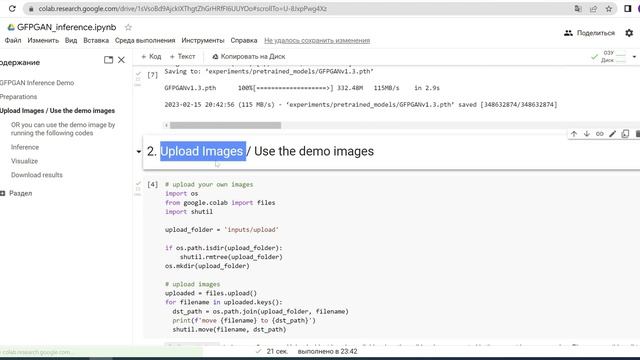Open the Файл menu
The width and height of the screenshot is (640, 360).
click(13, 40)
